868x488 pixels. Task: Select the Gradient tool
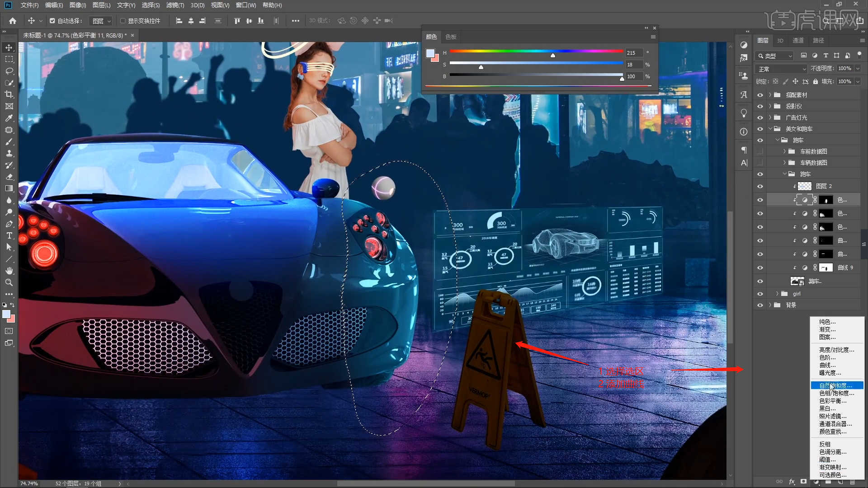click(9, 188)
